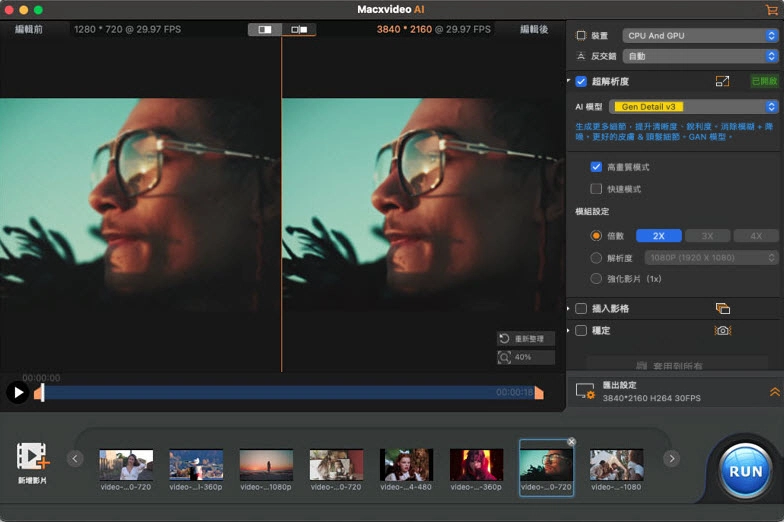The image size is (784, 522).
Task: Select the 解析度 radio button
Action: (596, 258)
